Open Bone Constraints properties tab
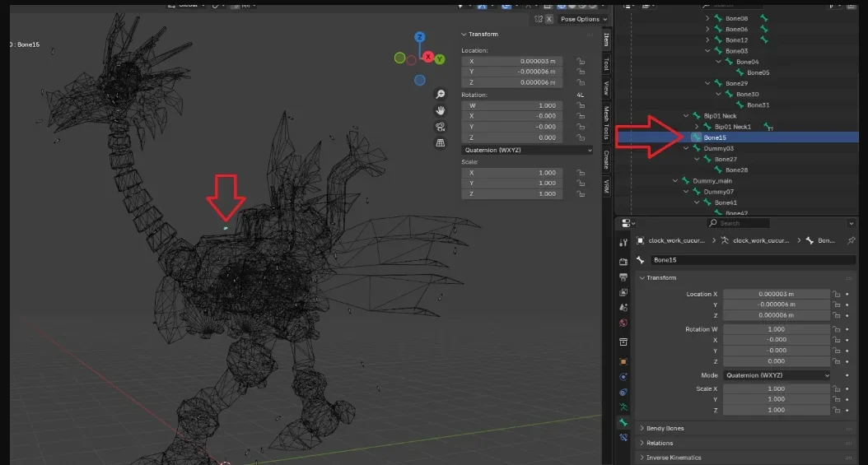 pos(623,437)
